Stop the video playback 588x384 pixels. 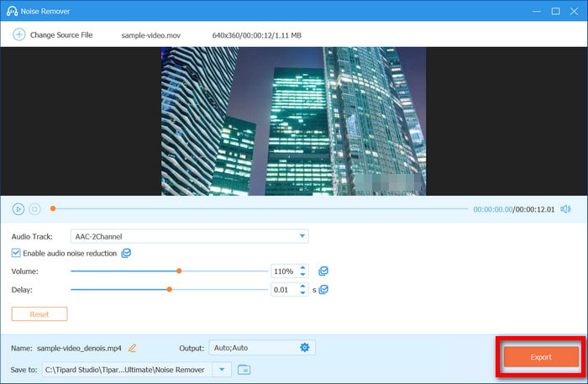click(34, 208)
